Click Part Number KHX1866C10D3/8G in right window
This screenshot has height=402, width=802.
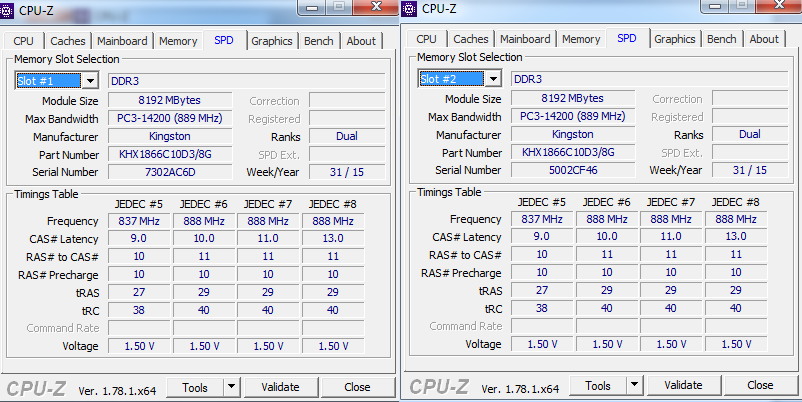573,152
